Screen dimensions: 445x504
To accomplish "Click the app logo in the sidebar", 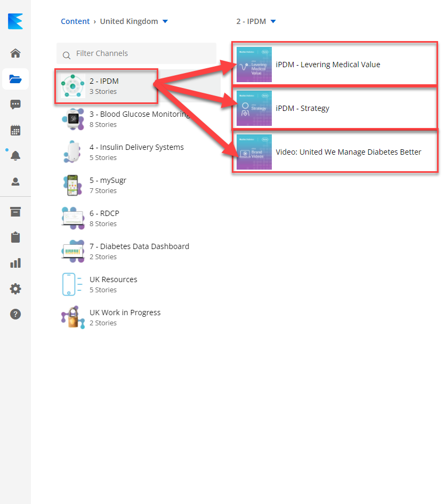I will pos(15,21).
